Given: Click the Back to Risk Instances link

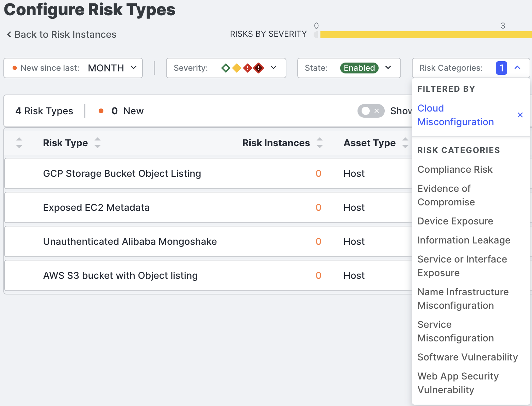Looking at the screenshot, I should click(62, 34).
